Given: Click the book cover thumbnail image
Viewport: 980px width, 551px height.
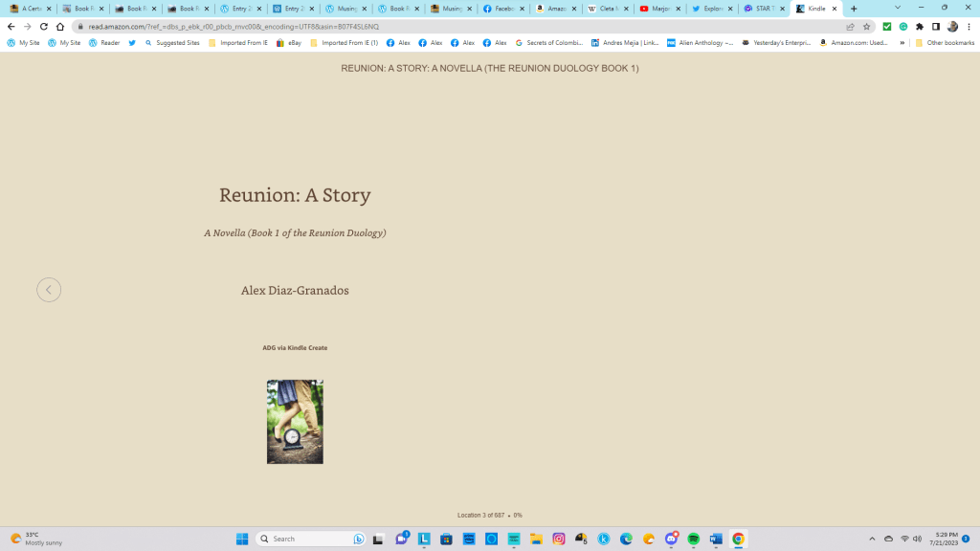Looking at the screenshot, I should pos(295,422).
